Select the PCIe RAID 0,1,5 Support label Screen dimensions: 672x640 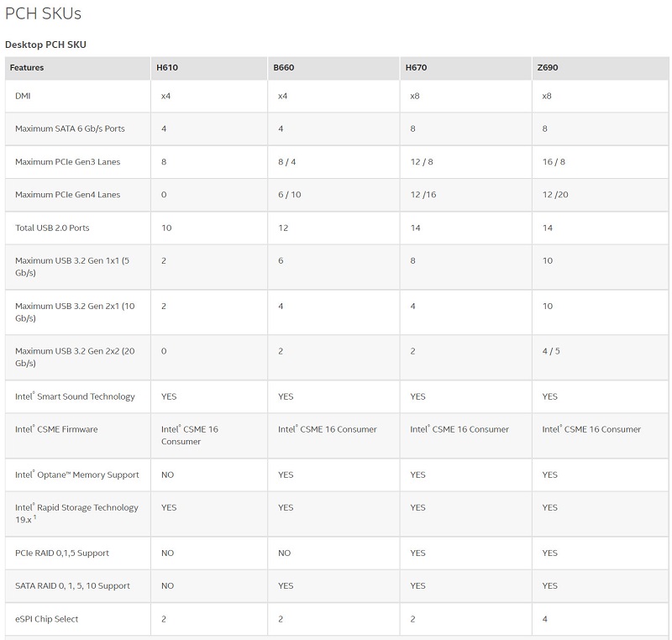pyautogui.click(x=62, y=553)
